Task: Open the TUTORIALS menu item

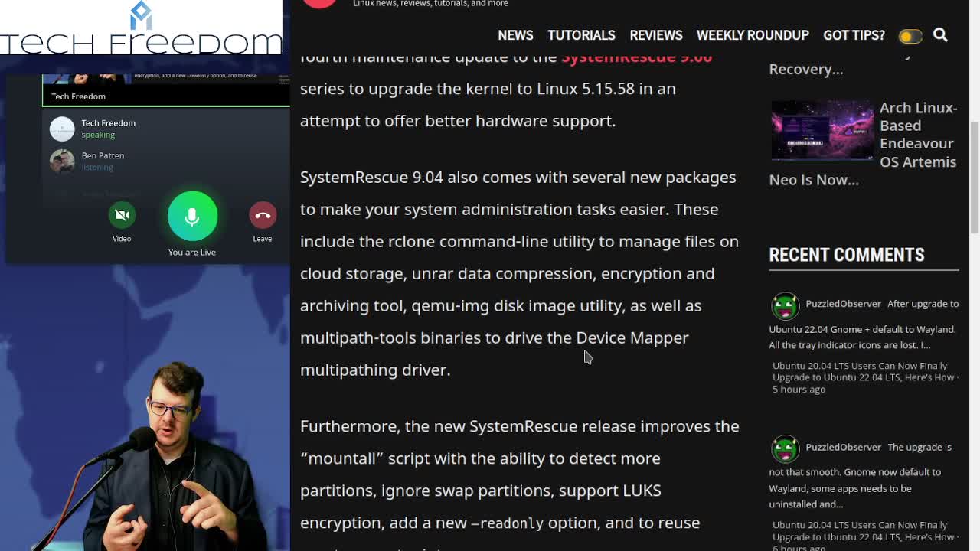Action: [x=581, y=35]
